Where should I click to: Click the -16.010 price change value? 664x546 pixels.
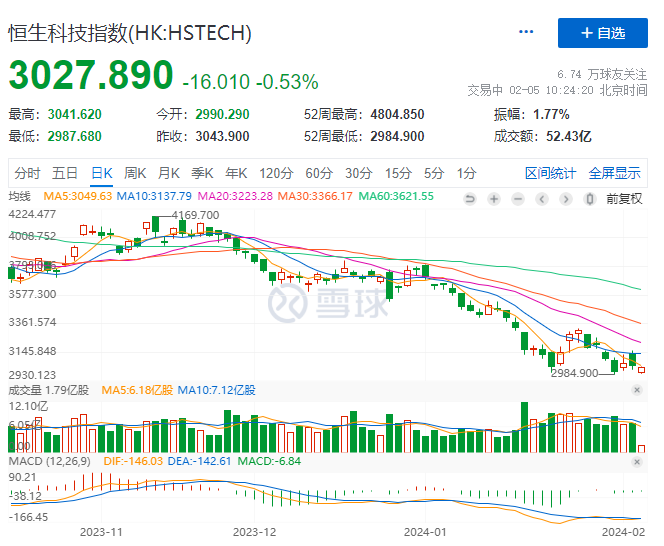216,82
